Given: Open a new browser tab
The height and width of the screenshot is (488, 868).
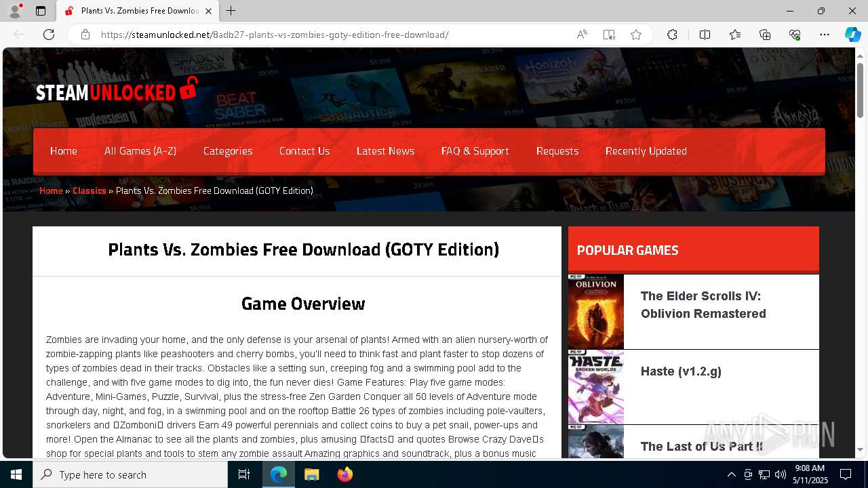Looking at the screenshot, I should [x=231, y=11].
